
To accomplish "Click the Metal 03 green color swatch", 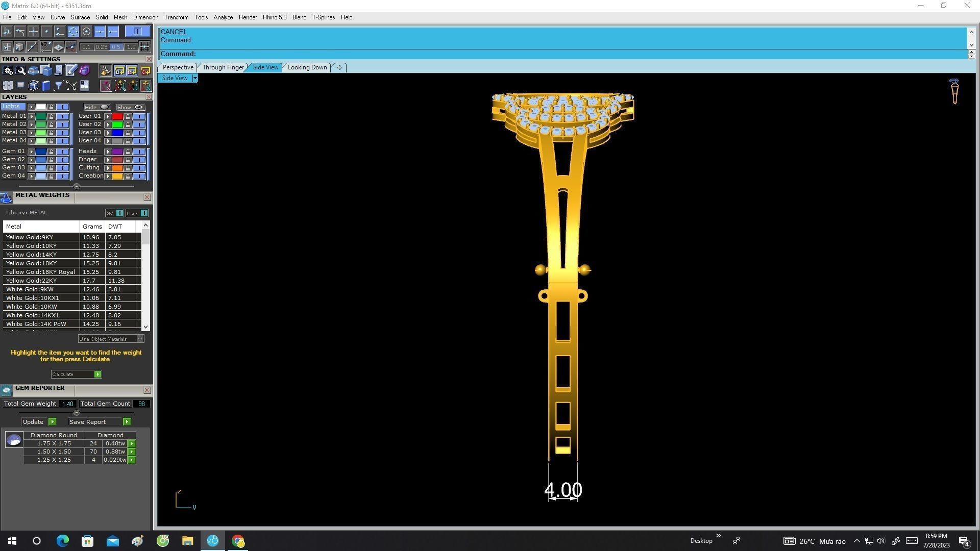I will click(x=41, y=133).
